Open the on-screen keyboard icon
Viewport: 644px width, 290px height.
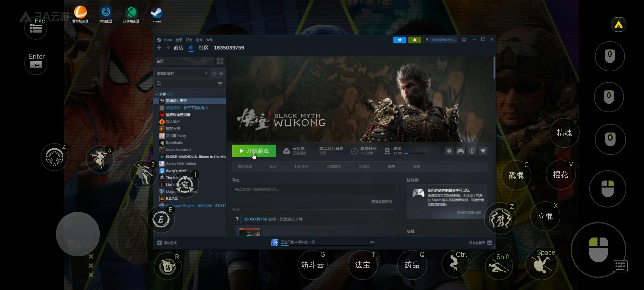point(620,266)
